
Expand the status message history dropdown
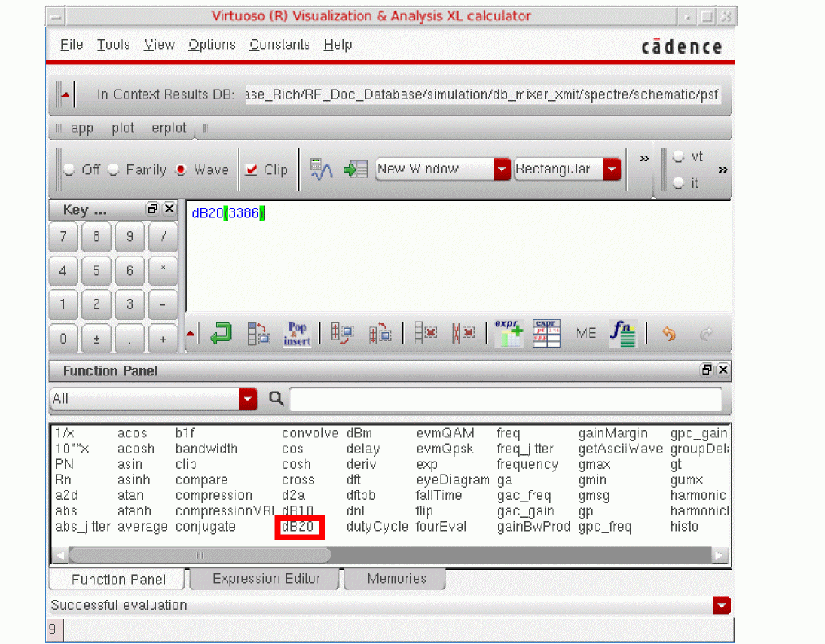722,605
